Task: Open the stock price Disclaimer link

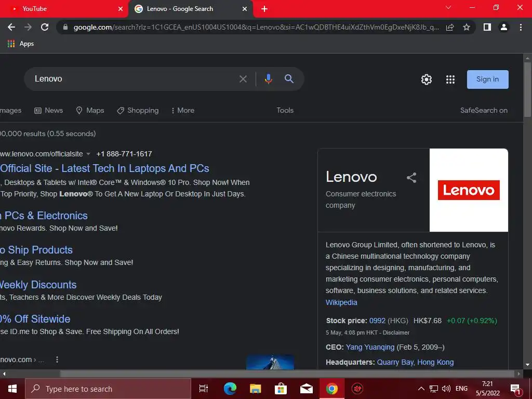Action: tap(396, 332)
